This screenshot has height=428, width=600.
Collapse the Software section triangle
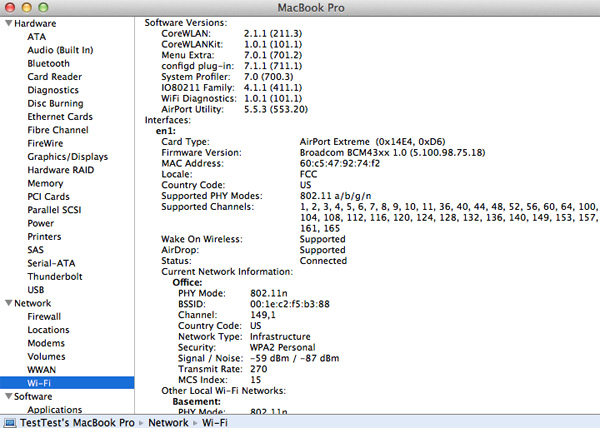(x=8, y=396)
